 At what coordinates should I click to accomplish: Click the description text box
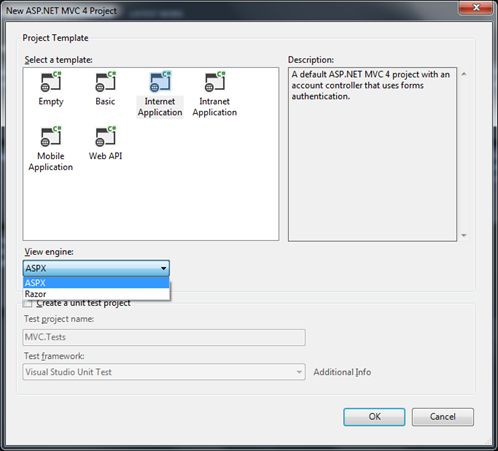pos(372,154)
